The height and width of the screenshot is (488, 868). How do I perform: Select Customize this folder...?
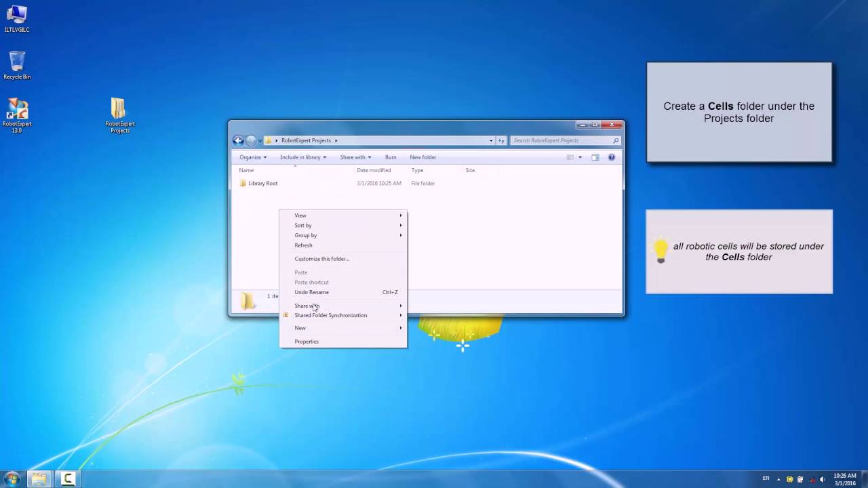point(343,259)
